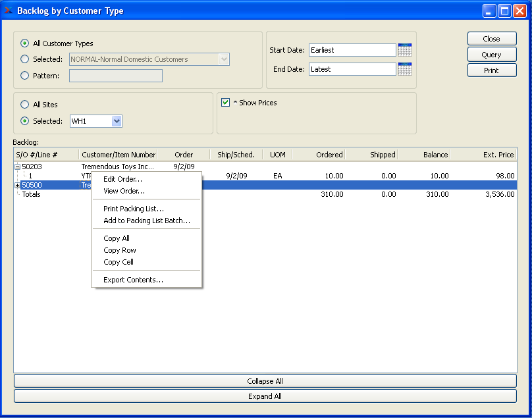
Task: Select the All Customer Types radio button
Action: click(25, 43)
